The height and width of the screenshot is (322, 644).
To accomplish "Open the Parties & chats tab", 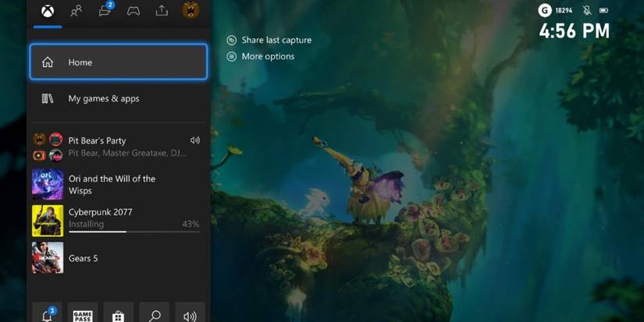I will tap(105, 10).
